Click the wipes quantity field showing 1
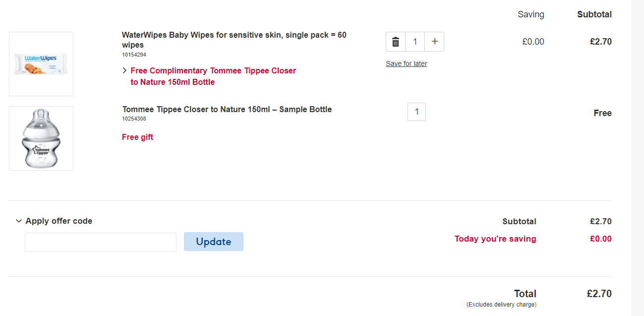644x316 pixels. (x=415, y=42)
